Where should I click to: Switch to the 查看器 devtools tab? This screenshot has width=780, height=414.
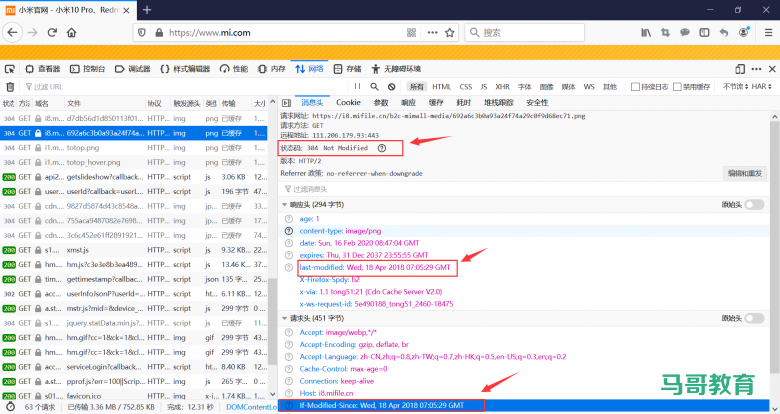(43, 69)
